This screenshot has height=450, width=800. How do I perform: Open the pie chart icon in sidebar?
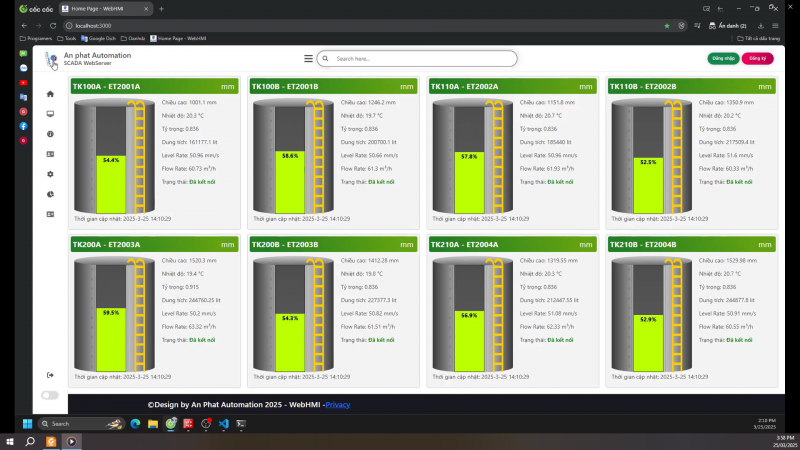tap(50, 194)
